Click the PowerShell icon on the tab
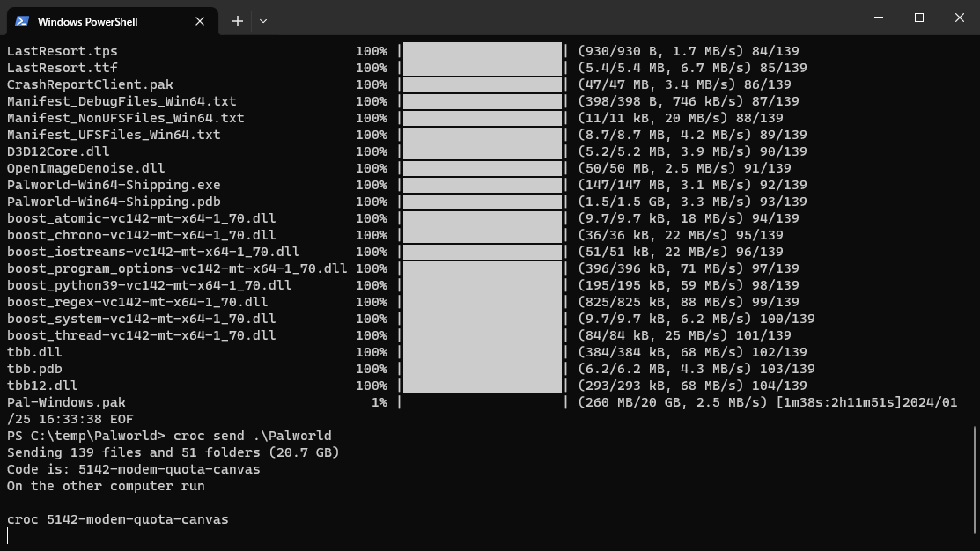980x551 pixels. point(22,21)
